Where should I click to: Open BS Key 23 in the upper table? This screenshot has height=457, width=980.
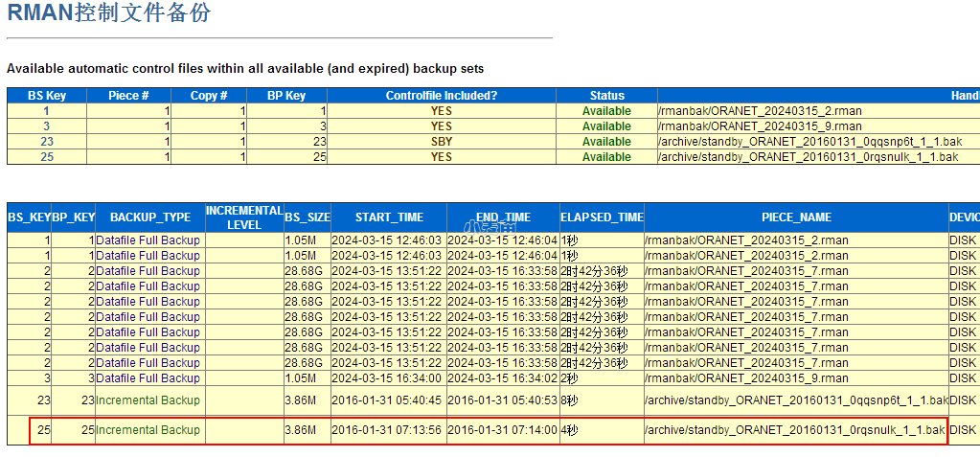(x=47, y=142)
